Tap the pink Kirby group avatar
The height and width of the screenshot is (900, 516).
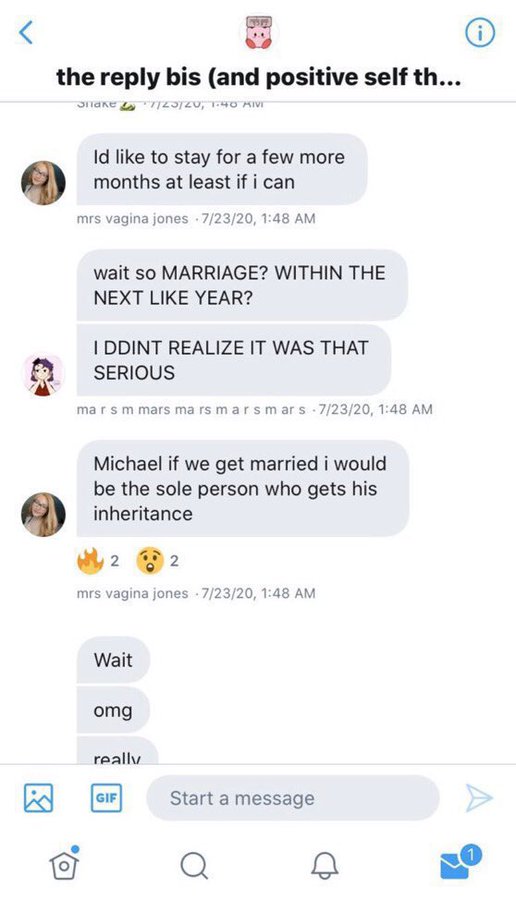258,32
